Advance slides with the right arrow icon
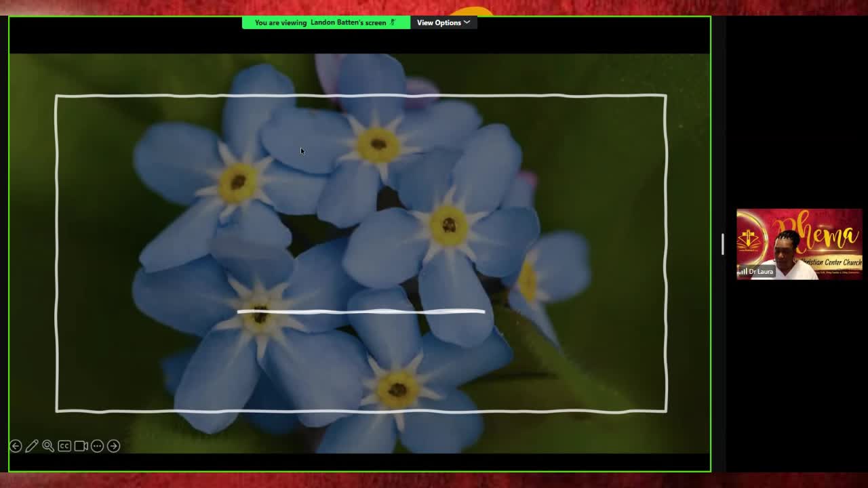The width and height of the screenshot is (868, 488). point(113,446)
